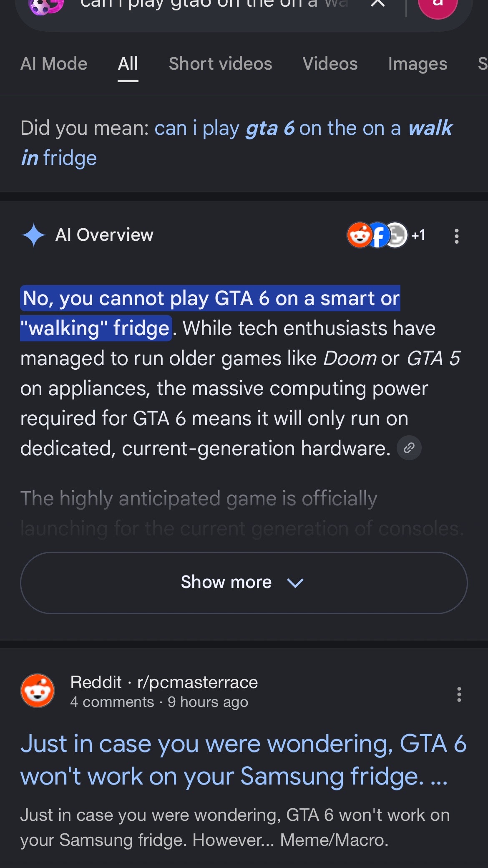The image size is (488, 868).
Task: Switch to the Short videos tab
Action: click(220, 64)
